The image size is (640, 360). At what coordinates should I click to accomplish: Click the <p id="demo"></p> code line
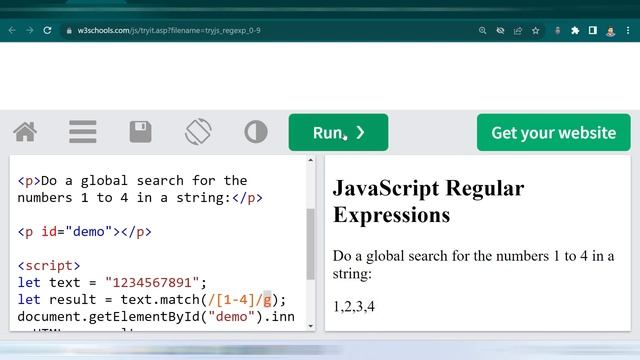[84, 232]
